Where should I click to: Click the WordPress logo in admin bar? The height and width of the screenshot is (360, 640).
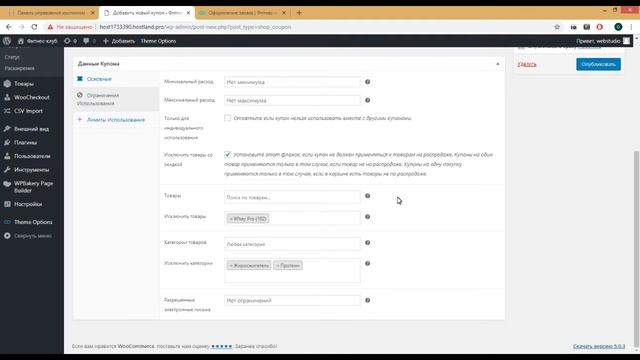pyautogui.click(x=7, y=41)
